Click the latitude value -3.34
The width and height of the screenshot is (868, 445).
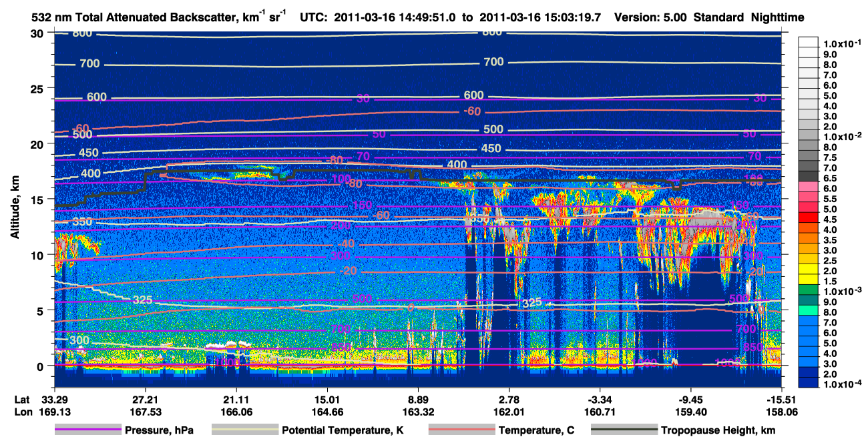coord(599,399)
